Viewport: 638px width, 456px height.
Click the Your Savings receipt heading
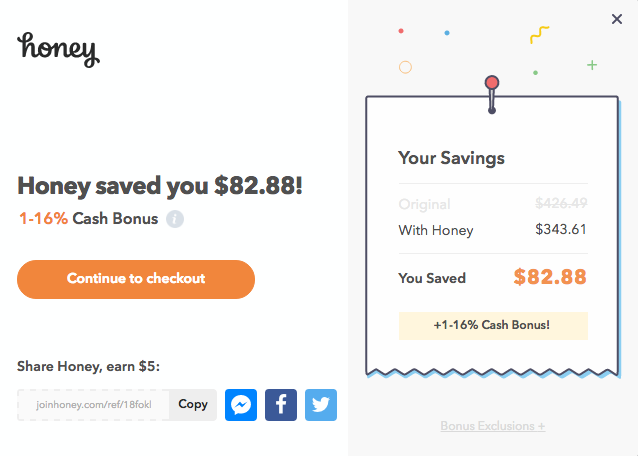(451, 158)
